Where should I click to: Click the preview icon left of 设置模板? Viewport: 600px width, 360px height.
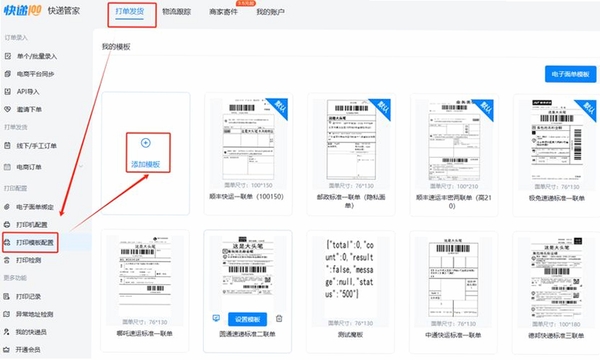pos(216,318)
